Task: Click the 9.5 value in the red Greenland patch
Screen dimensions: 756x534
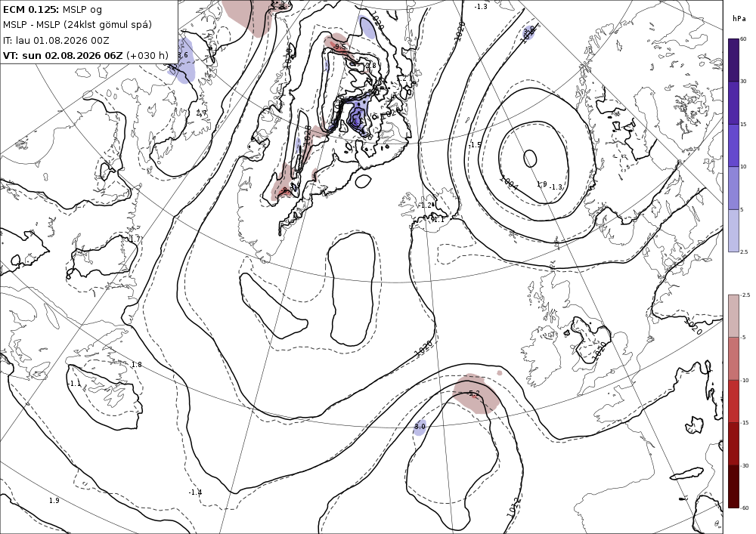Action: tap(340, 47)
